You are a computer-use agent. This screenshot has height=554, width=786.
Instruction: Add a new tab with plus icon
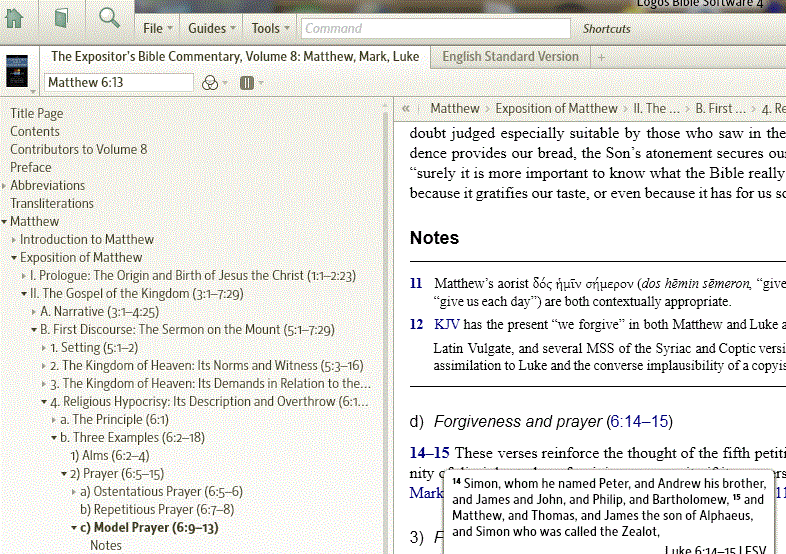[x=601, y=58]
